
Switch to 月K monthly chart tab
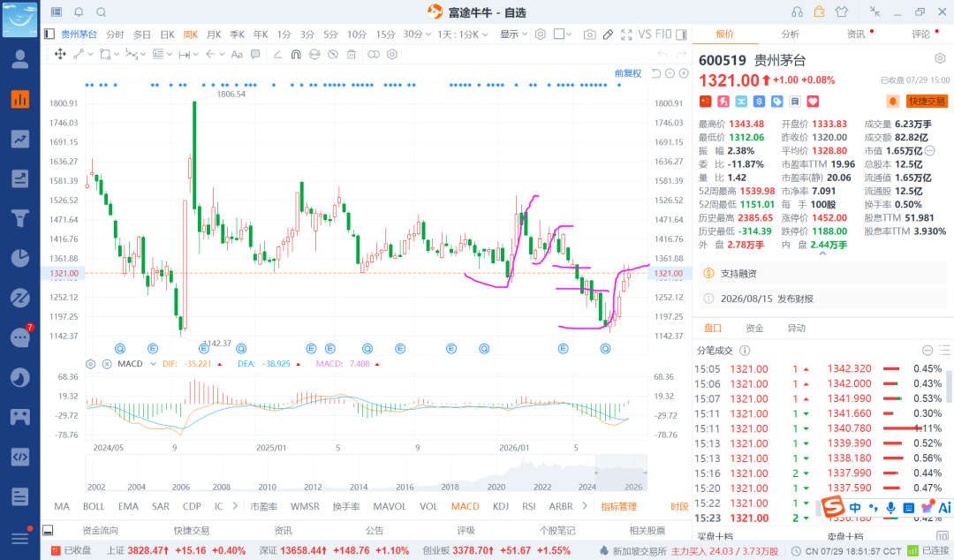click(214, 34)
